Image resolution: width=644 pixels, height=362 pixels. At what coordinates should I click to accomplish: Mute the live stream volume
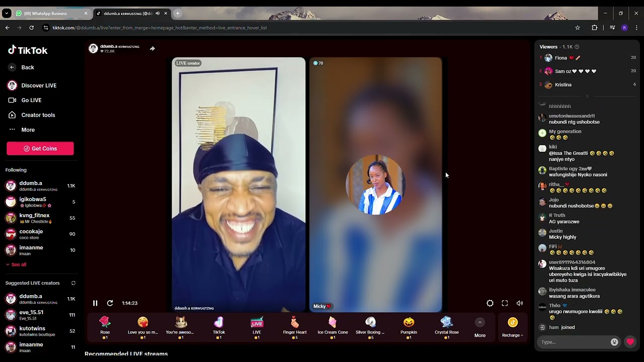520,303
